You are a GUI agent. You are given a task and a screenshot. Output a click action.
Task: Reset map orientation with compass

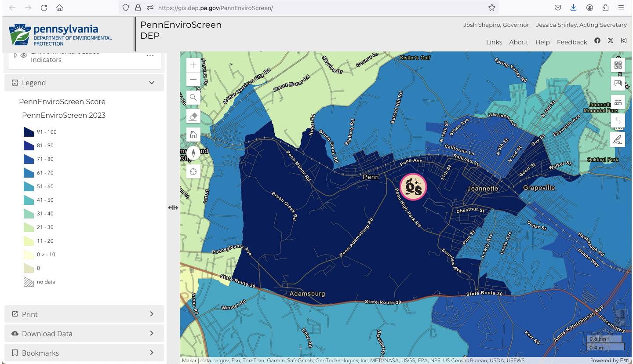pos(193,153)
